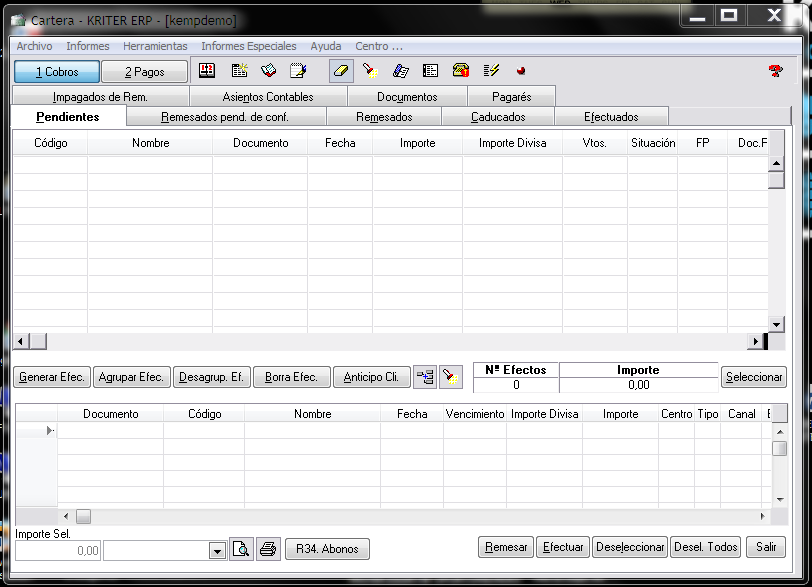Click the yellow telephone alert icon
The height and width of the screenshot is (587, 812).
(x=460, y=71)
